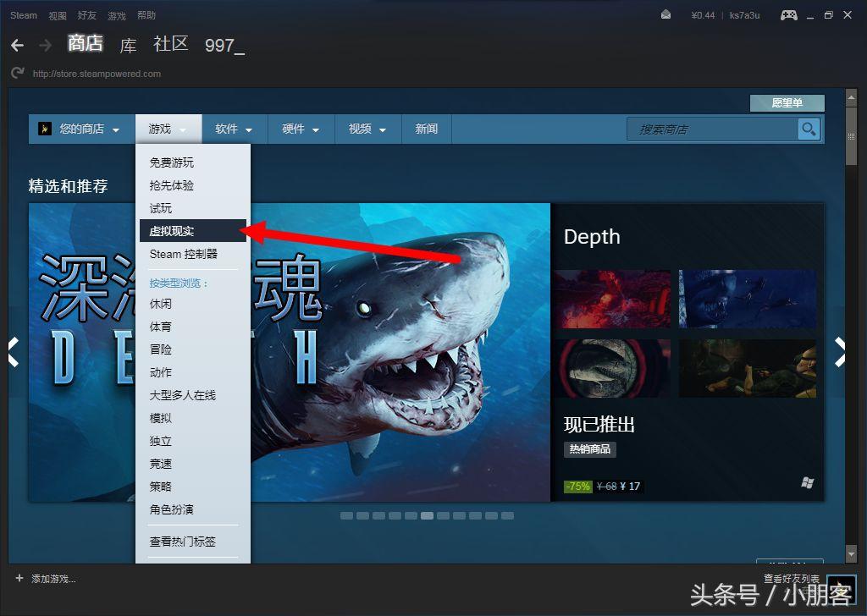
Task: Click the 愿望单 wishlist button
Action: [x=787, y=102]
